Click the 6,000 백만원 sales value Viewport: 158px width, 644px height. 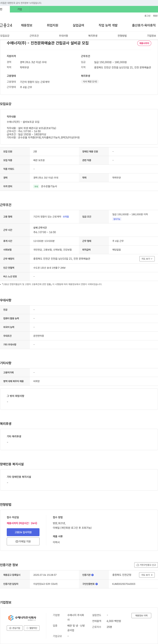click(114, 621)
